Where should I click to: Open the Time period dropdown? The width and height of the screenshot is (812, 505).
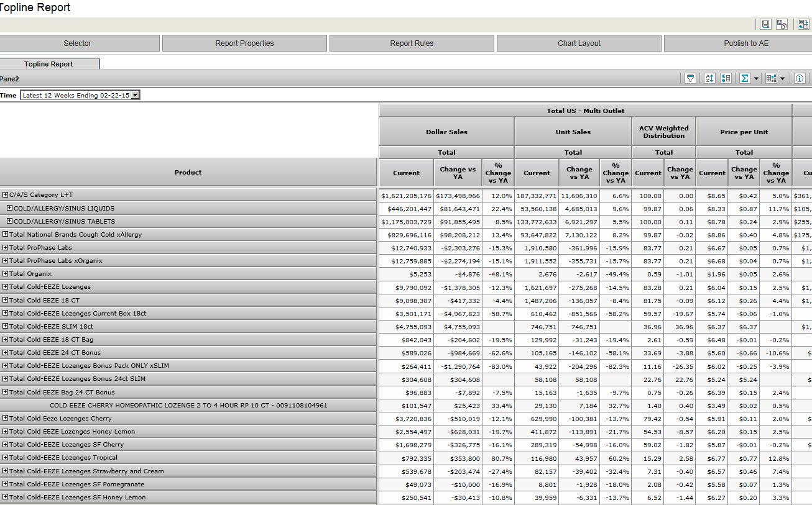coord(136,95)
